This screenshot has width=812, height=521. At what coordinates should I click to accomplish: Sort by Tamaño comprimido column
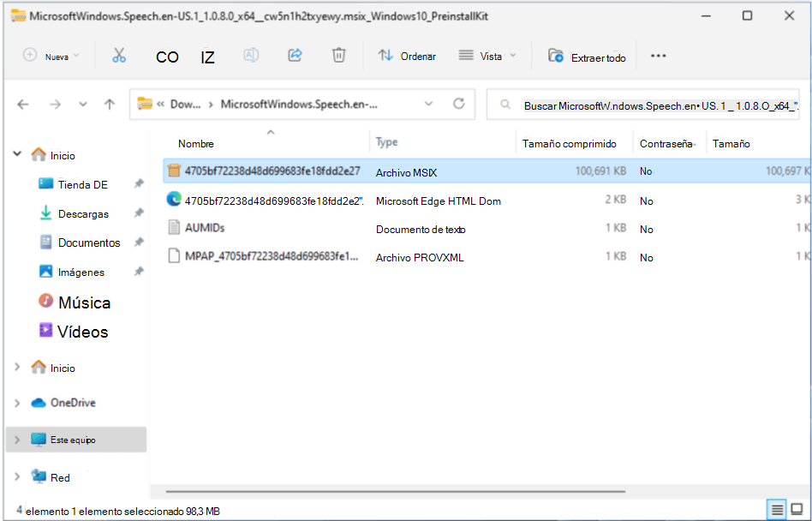coord(569,144)
